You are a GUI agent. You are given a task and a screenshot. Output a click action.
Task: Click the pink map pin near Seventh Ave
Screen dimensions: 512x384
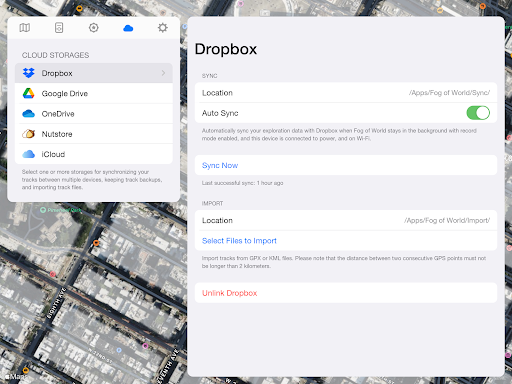click(x=145, y=346)
